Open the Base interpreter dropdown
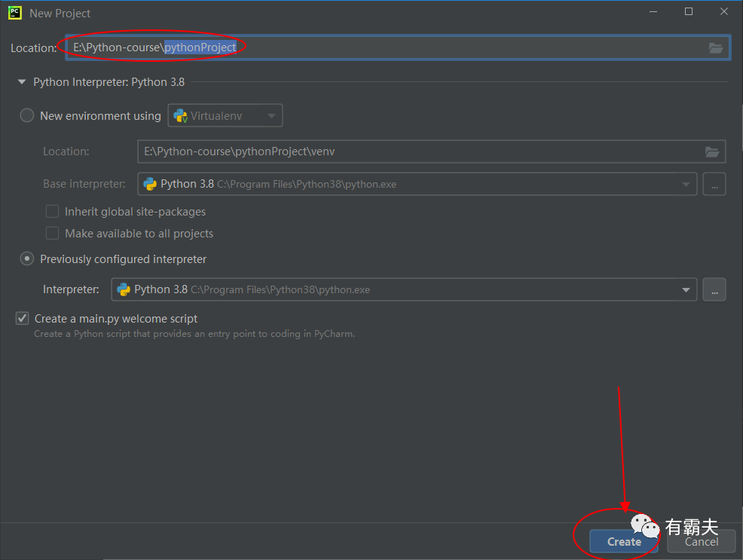The image size is (743, 560). click(x=417, y=184)
